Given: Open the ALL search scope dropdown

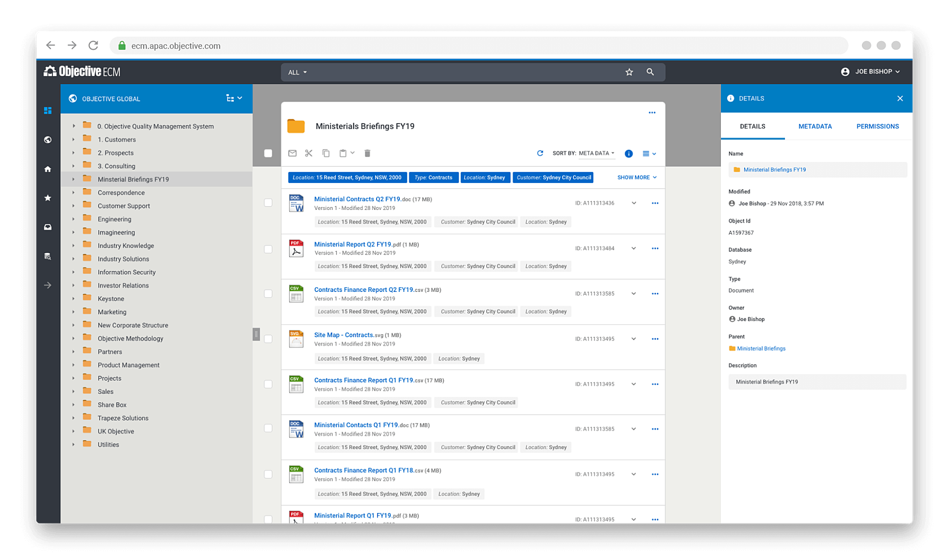Looking at the screenshot, I should click(x=297, y=72).
